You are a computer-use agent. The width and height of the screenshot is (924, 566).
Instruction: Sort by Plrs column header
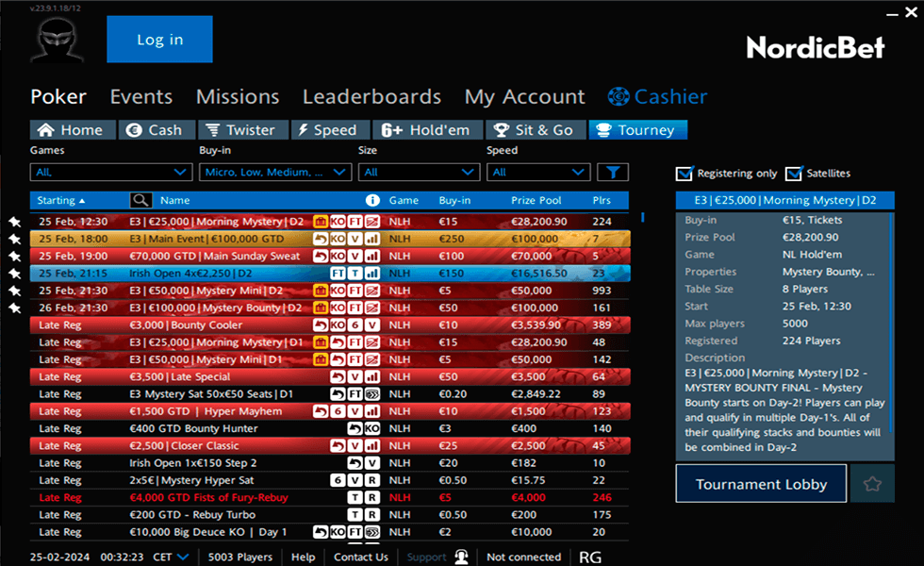coord(602,200)
